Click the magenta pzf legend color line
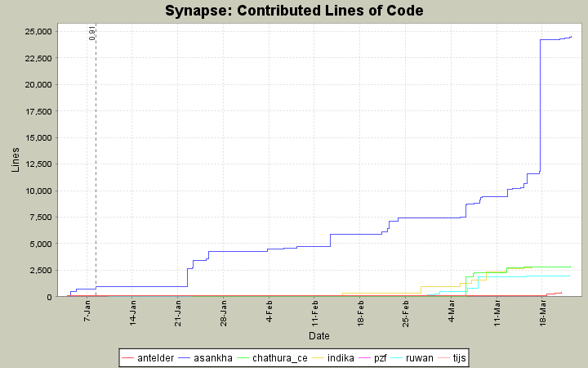Viewport: 588px width, 368px height. click(x=364, y=358)
